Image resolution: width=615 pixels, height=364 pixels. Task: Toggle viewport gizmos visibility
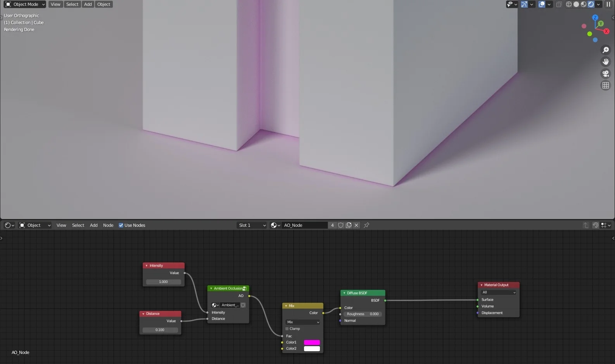click(524, 4)
